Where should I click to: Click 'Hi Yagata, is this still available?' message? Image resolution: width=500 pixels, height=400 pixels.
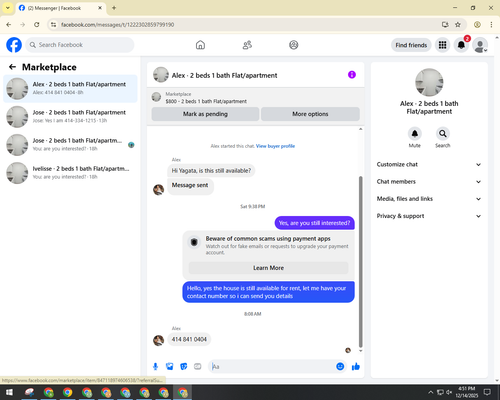(x=211, y=171)
